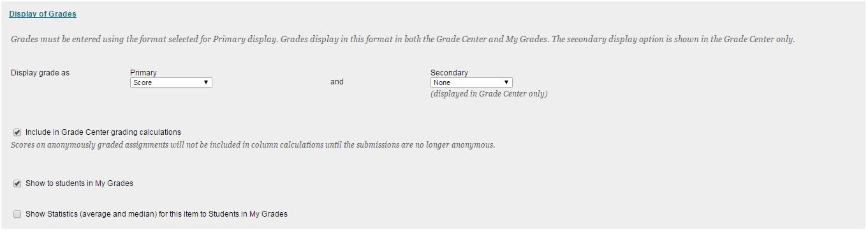
Task: Click the arrow on the Secondary dropdown
Action: 506,82
